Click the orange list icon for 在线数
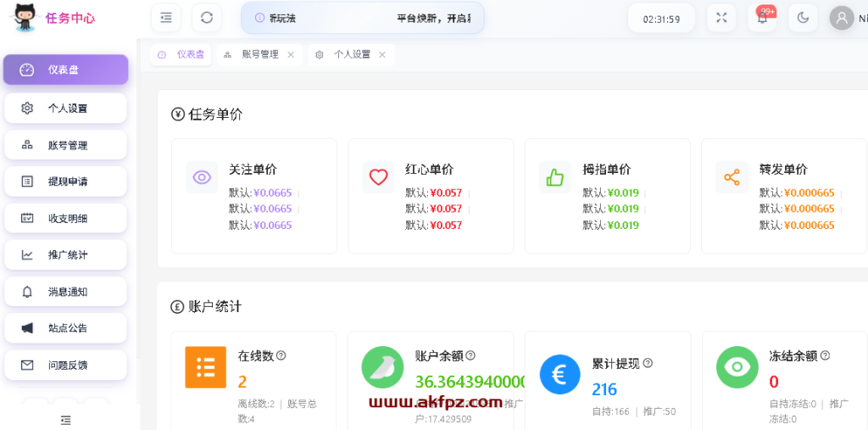868x430 pixels. tap(205, 367)
